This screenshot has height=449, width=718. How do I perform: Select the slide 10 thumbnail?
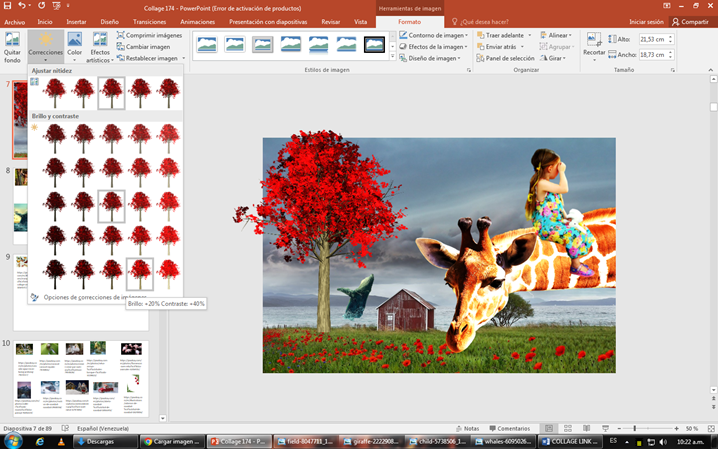[x=81, y=378]
